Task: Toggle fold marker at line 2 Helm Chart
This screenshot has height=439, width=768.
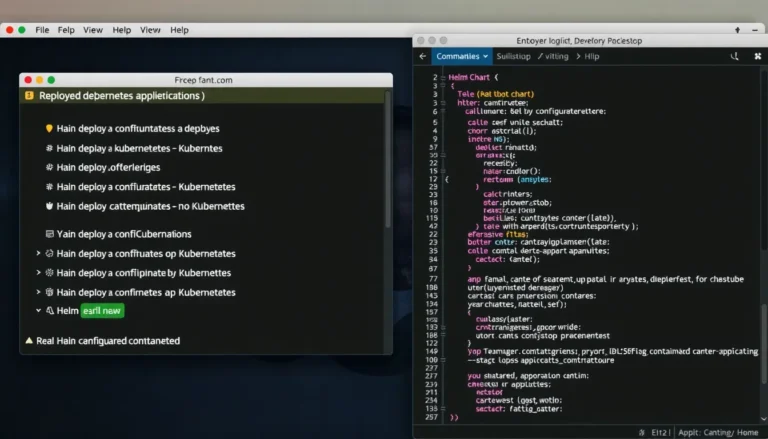Action: tap(442, 77)
